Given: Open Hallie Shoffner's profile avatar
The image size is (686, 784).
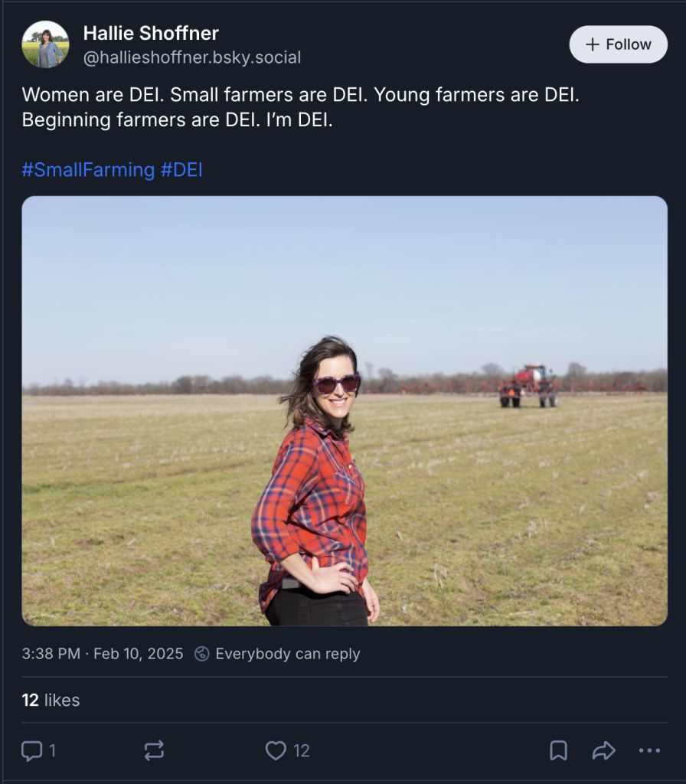Looking at the screenshot, I should tap(45, 44).
